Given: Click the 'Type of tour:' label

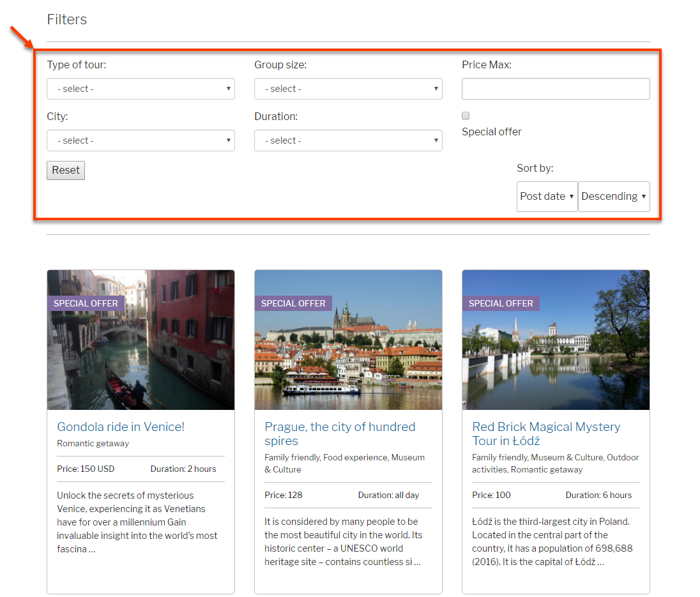Looking at the screenshot, I should coord(77,64).
